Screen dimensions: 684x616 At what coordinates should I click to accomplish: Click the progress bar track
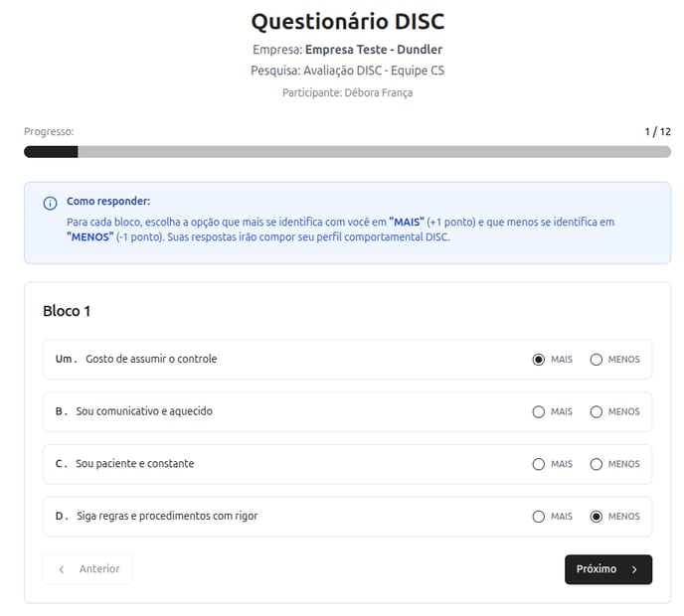pos(348,152)
